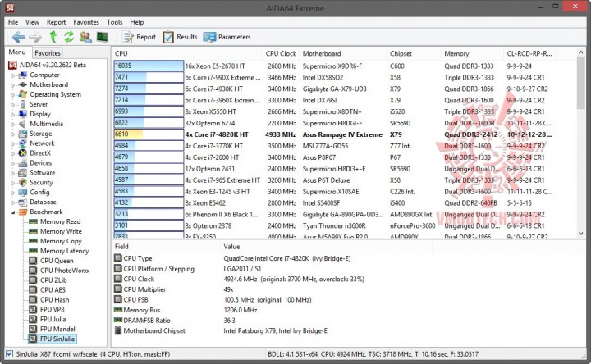Click the green monitor graph toolbar icon
Screen dimensions: 591x364
pos(102,37)
